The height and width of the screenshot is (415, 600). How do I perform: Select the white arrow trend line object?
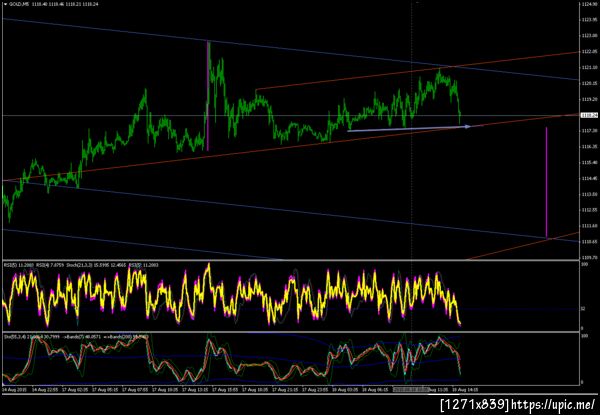pyautogui.click(x=409, y=129)
